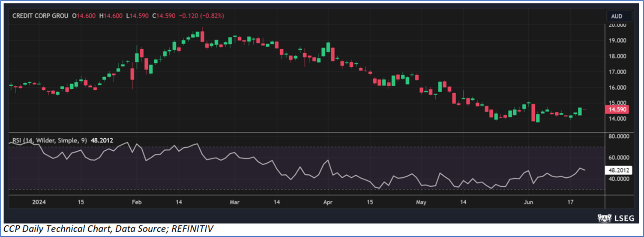Image resolution: width=644 pixels, height=237 pixels.
Task: Click the L14.590 low value
Action: tap(137, 15)
